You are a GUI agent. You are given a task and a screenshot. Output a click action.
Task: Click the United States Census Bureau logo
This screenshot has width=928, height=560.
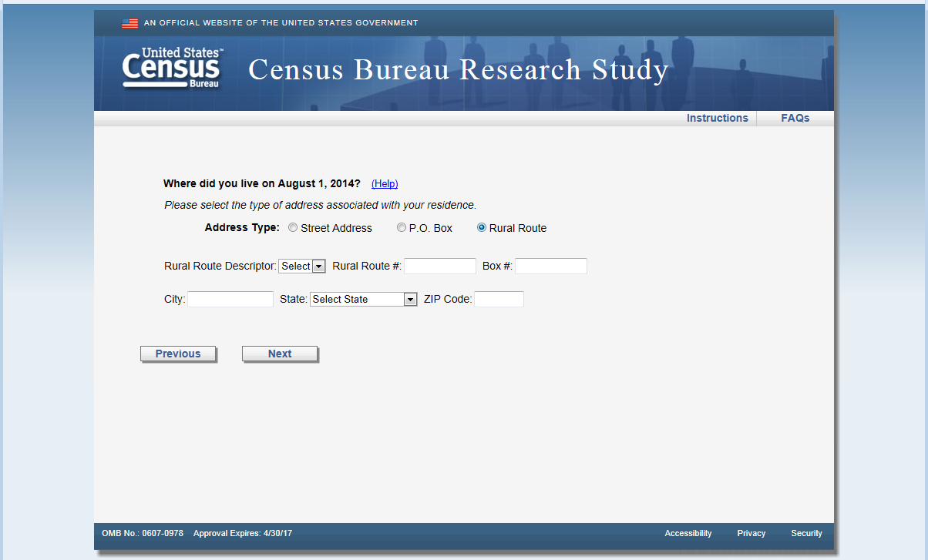pyautogui.click(x=173, y=69)
